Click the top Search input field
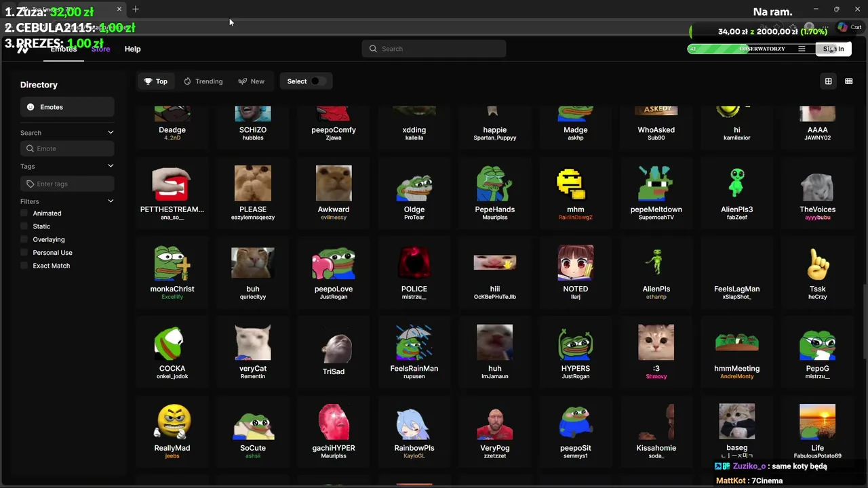868x488 pixels. click(x=434, y=49)
